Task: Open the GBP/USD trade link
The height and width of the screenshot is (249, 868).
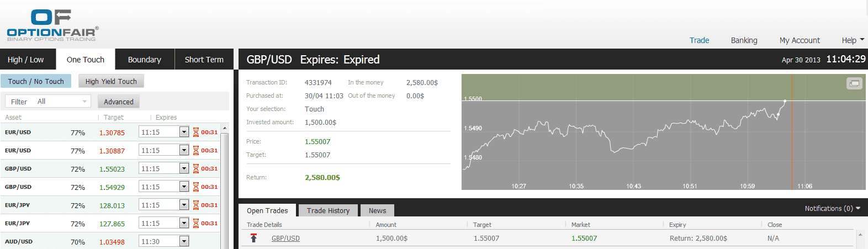Action: (285, 239)
